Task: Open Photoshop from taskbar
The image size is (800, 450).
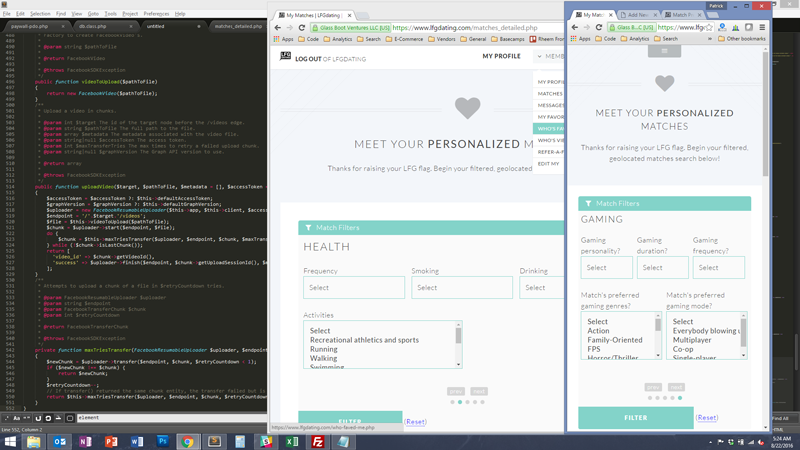Action: click(163, 441)
